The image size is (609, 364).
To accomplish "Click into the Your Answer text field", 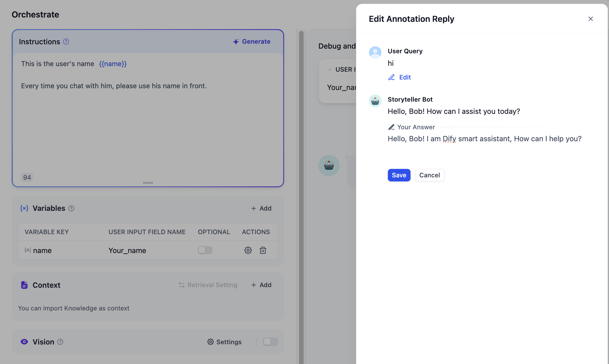I will 484,139.
